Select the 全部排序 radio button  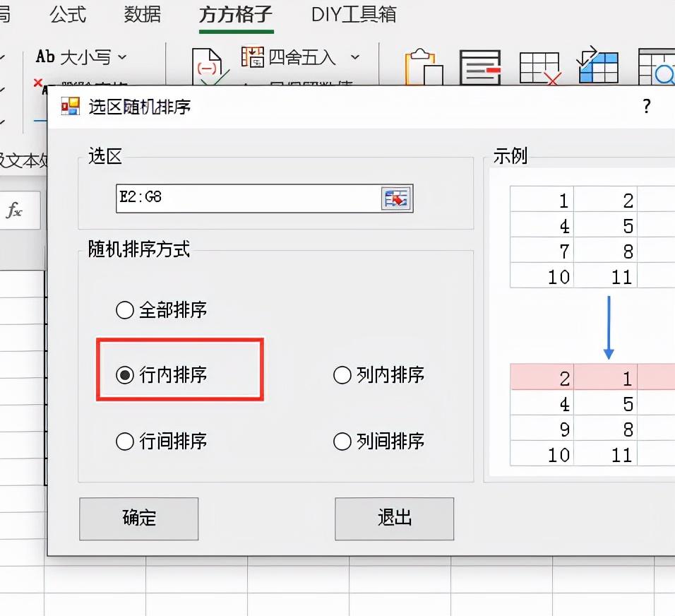125,309
